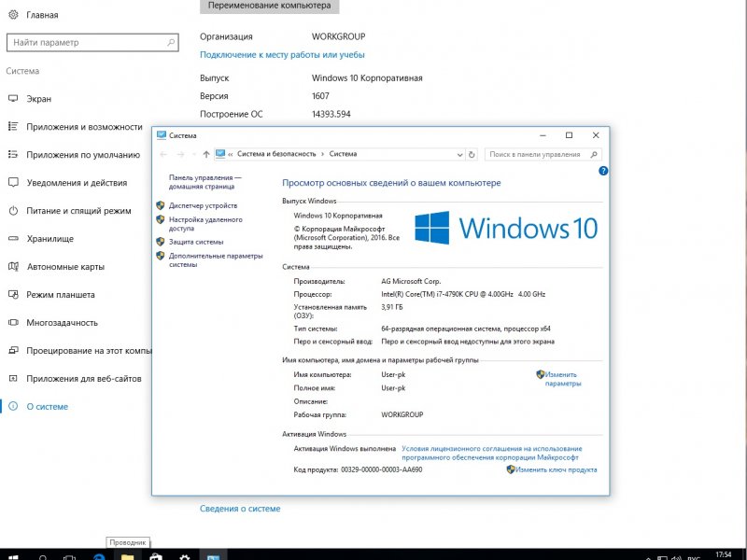Expand the address bar history dropdown

coord(459,154)
